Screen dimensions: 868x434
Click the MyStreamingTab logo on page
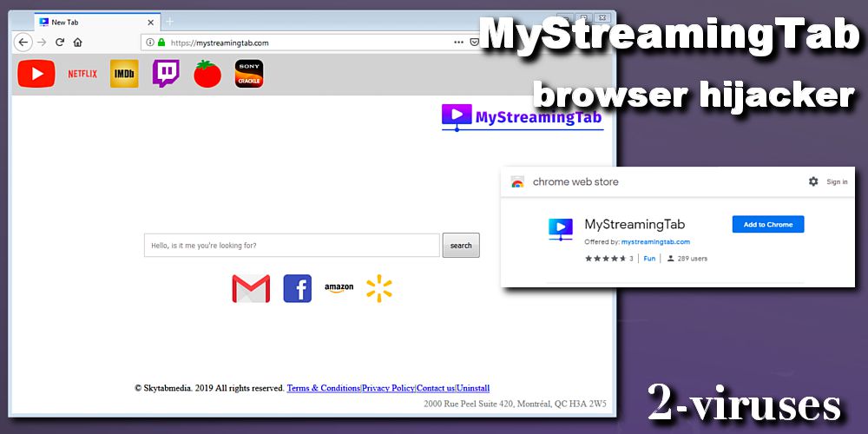(x=522, y=117)
